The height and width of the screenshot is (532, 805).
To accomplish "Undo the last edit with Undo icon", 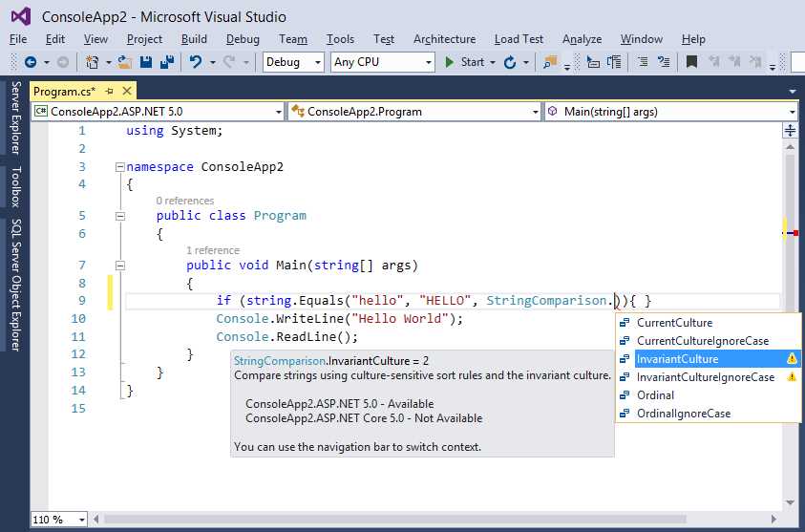I will (x=196, y=62).
